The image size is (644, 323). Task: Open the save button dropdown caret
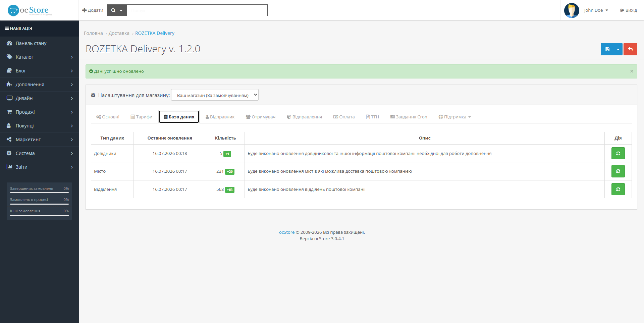618,49
